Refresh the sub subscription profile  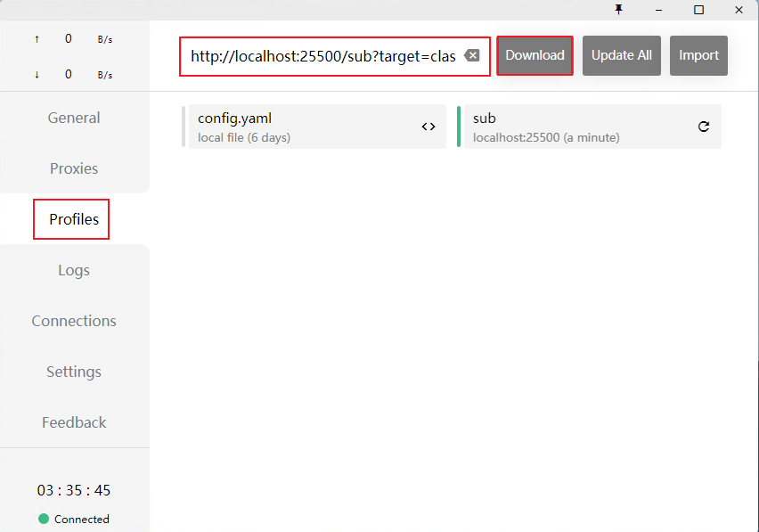click(703, 127)
